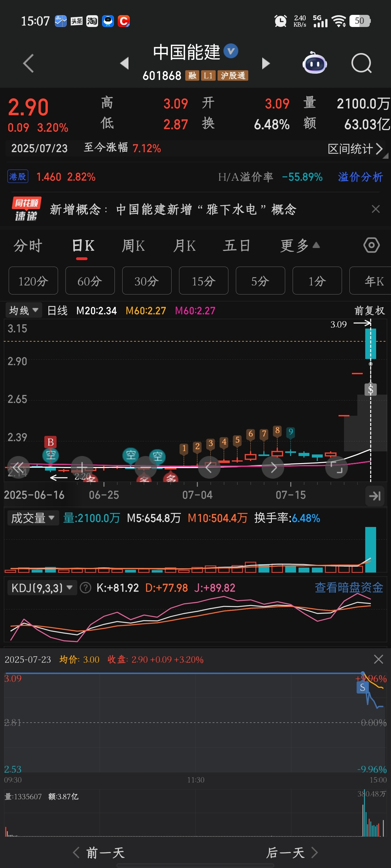Open 区间统计 range statistics
This screenshot has height=868, width=391.
(x=355, y=148)
